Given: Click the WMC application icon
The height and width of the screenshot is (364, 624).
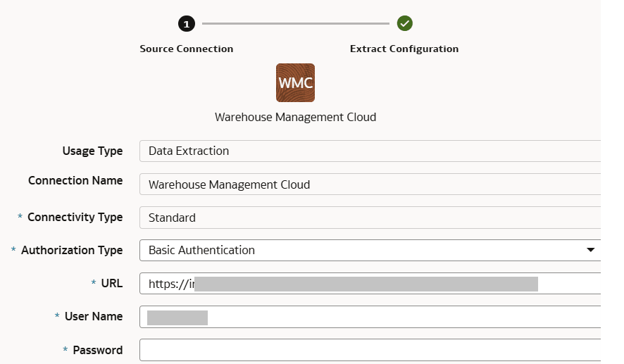Looking at the screenshot, I should tap(295, 83).
